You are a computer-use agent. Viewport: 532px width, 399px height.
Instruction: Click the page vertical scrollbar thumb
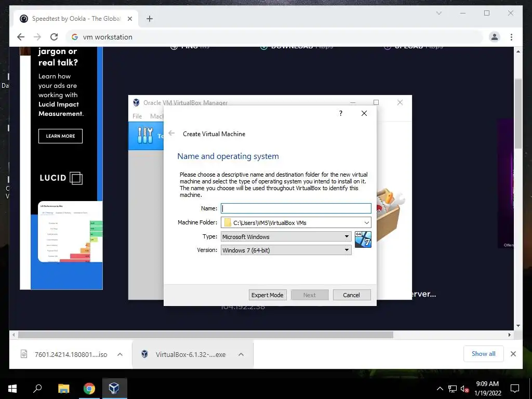click(x=518, y=114)
